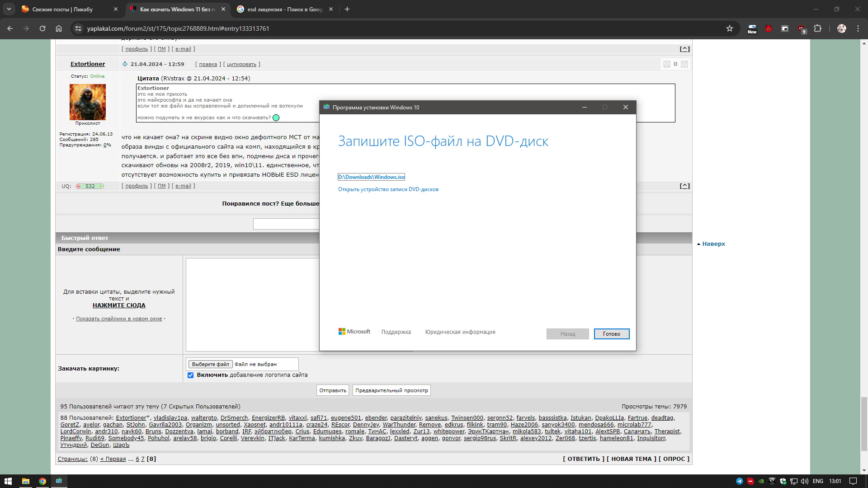868x488 pixels.
Task: Decrease Extortioner's UQ with the minus icon
Action: point(79,186)
